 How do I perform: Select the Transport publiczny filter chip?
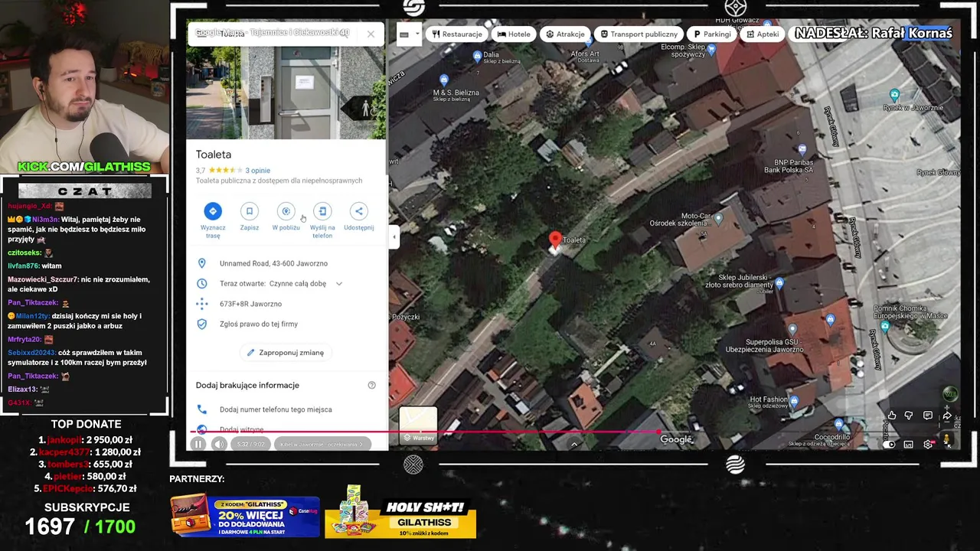pos(639,34)
